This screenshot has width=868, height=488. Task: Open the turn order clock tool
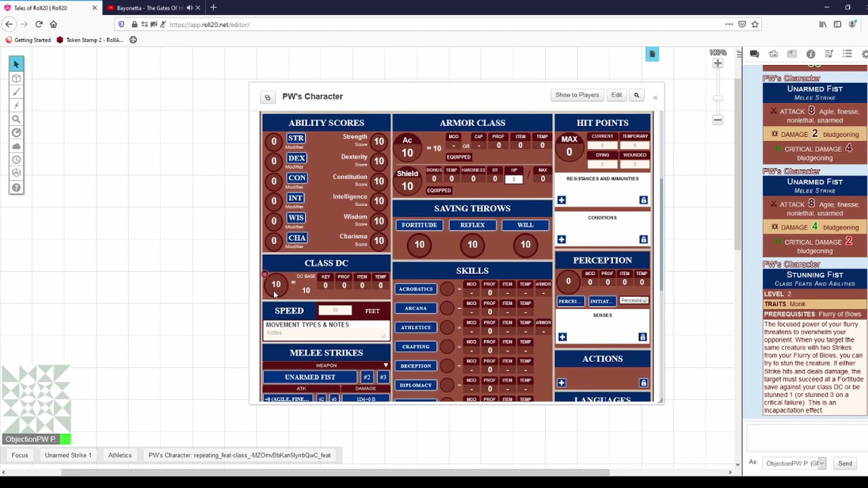[x=16, y=160]
